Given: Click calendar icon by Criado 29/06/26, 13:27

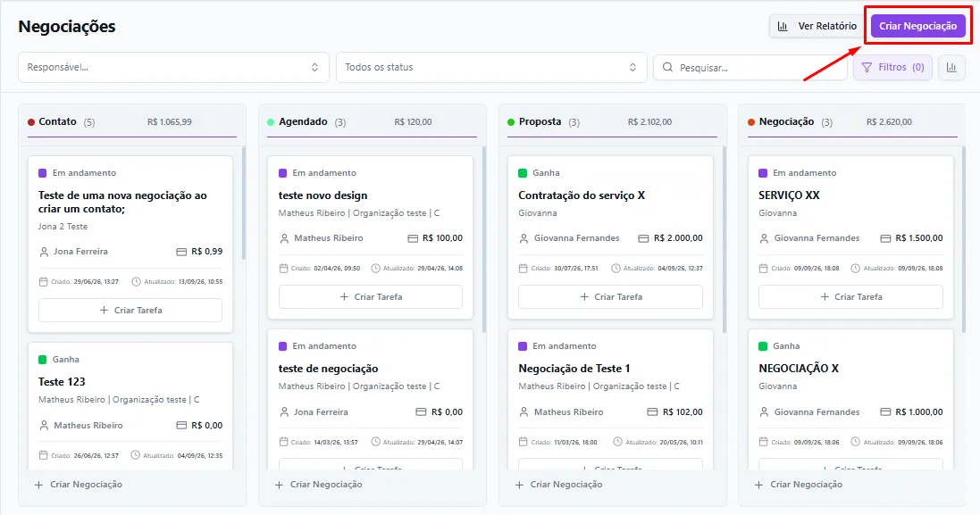Looking at the screenshot, I should click(x=43, y=282).
